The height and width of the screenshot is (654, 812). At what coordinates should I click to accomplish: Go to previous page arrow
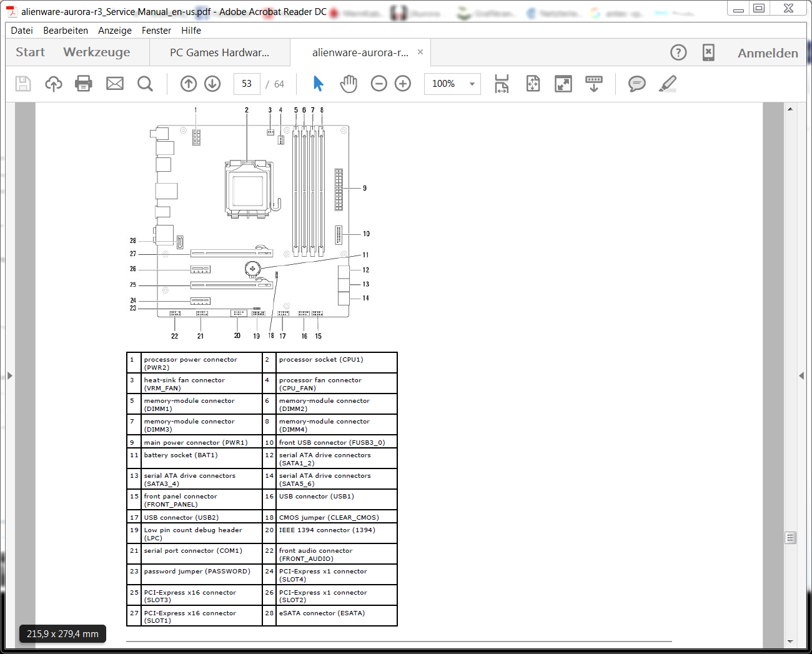(189, 84)
